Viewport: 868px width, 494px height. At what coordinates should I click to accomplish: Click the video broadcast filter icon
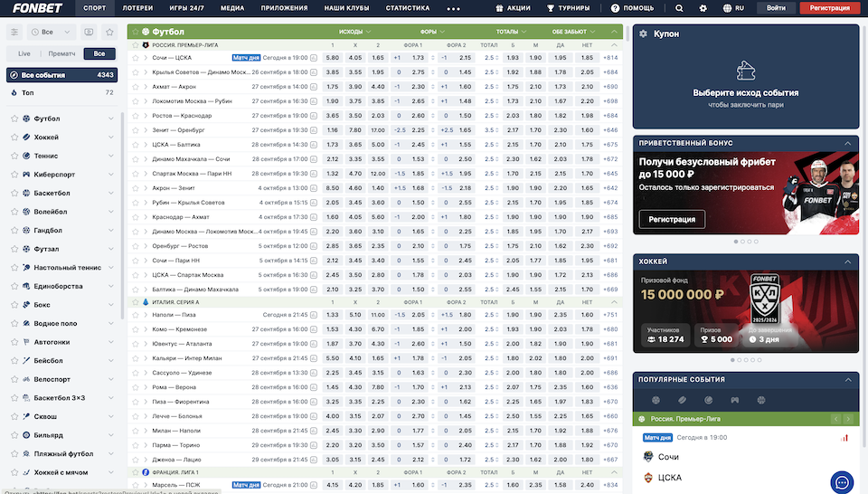tap(89, 32)
